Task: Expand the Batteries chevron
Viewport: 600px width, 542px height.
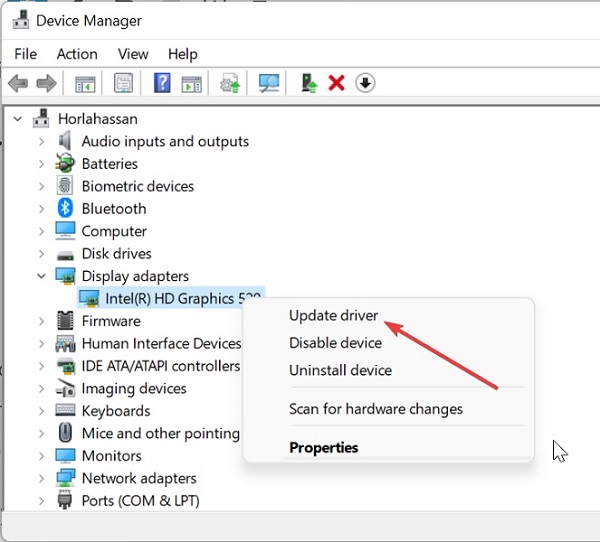Action: point(41,164)
